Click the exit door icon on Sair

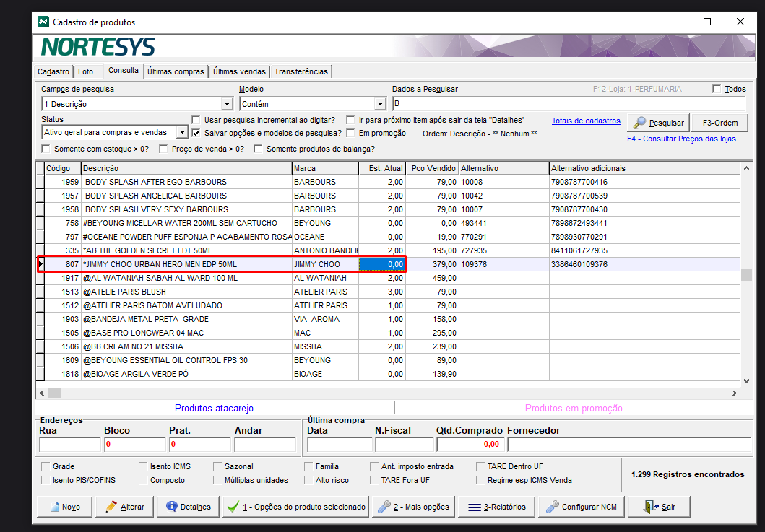pos(651,507)
